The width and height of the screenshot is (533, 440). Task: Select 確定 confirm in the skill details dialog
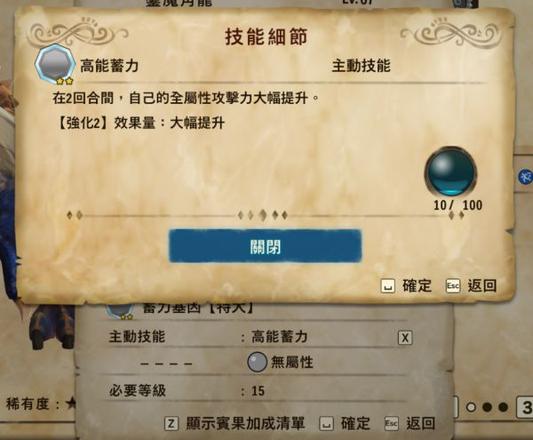[417, 286]
